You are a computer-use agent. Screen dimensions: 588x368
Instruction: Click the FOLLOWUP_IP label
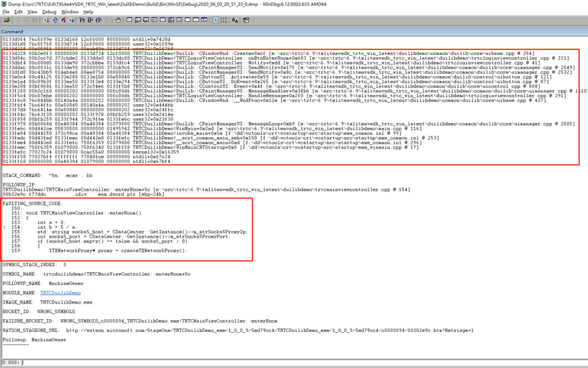click(x=20, y=185)
